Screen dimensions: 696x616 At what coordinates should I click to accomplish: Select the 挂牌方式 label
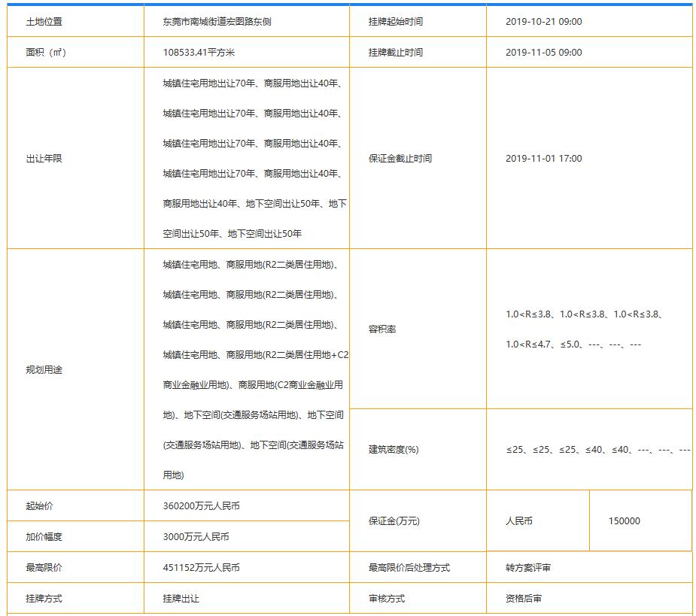(44, 598)
